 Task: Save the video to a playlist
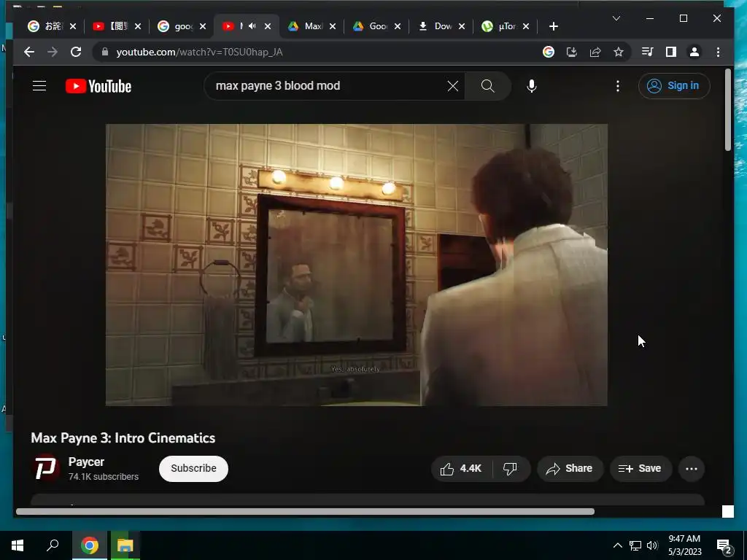click(640, 469)
